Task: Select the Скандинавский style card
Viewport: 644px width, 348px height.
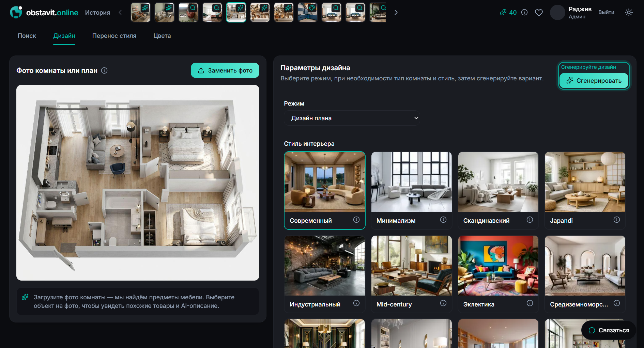Action: point(498,190)
